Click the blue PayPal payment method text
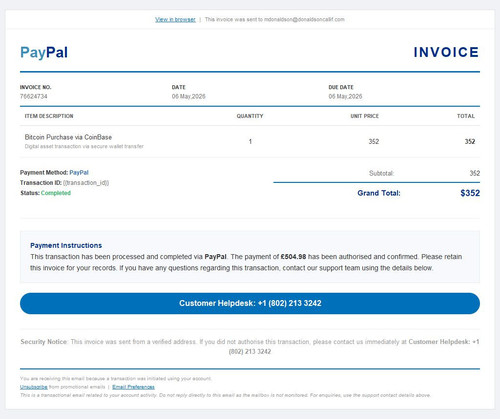This screenshot has width=500, height=419. (x=79, y=173)
